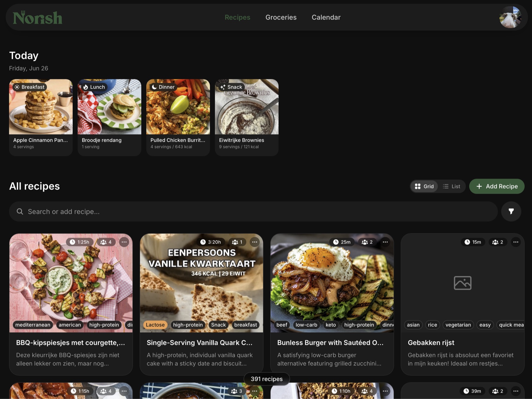Switch to Grid view
The width and height of the screenshot is (532, 399).
(424, 186)
